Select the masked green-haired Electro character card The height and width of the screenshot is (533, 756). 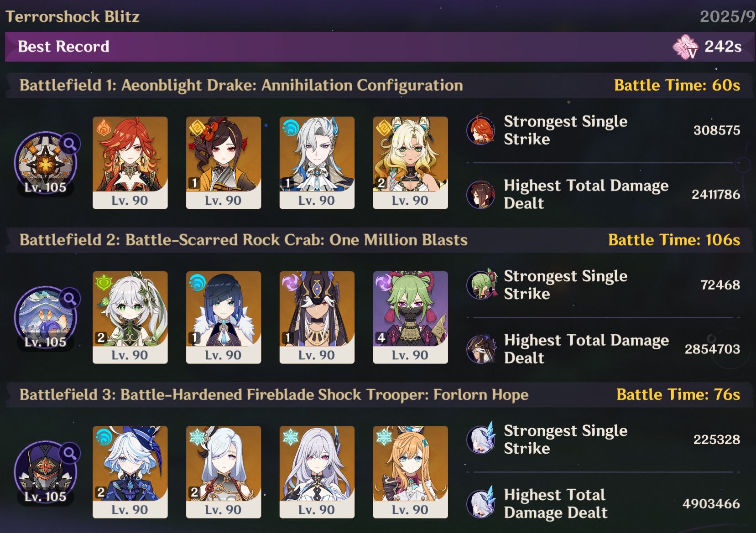click(x=410, y=317)
